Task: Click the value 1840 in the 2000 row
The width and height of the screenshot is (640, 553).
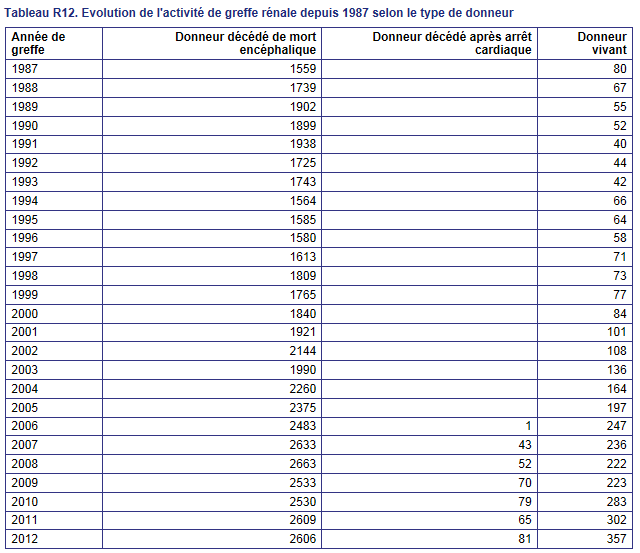Action: click(x=303, y=313)
